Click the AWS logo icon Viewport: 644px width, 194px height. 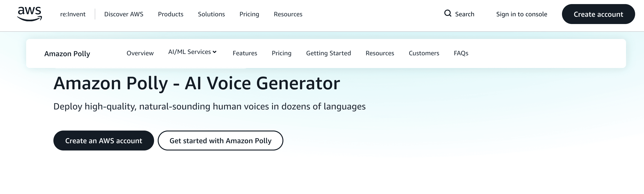coord(30,14)
